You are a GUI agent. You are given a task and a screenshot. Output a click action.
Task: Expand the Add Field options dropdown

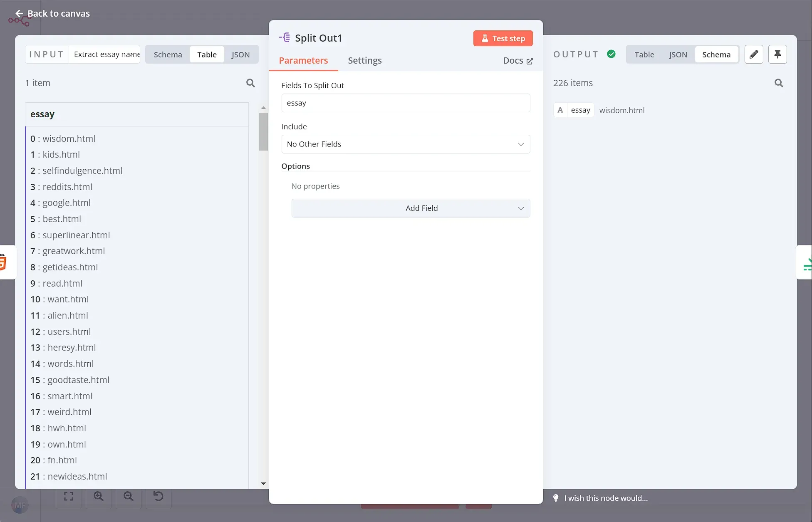(x=411, y=208)
